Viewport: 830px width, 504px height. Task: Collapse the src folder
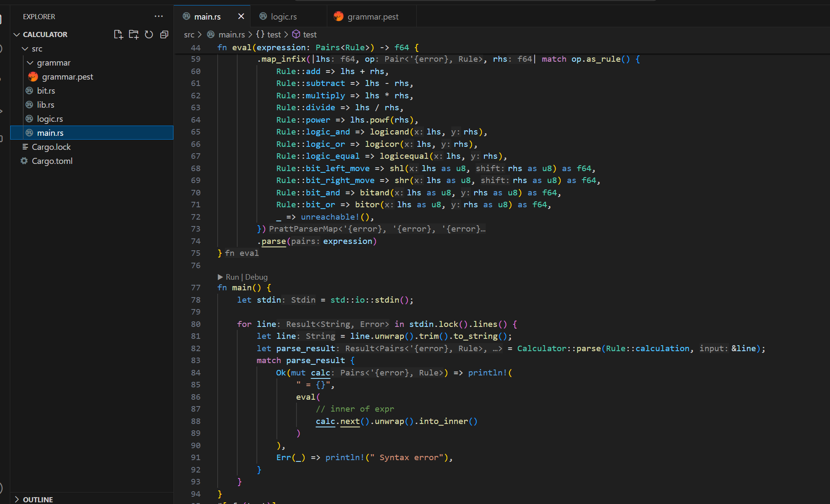tap(25, 49)
